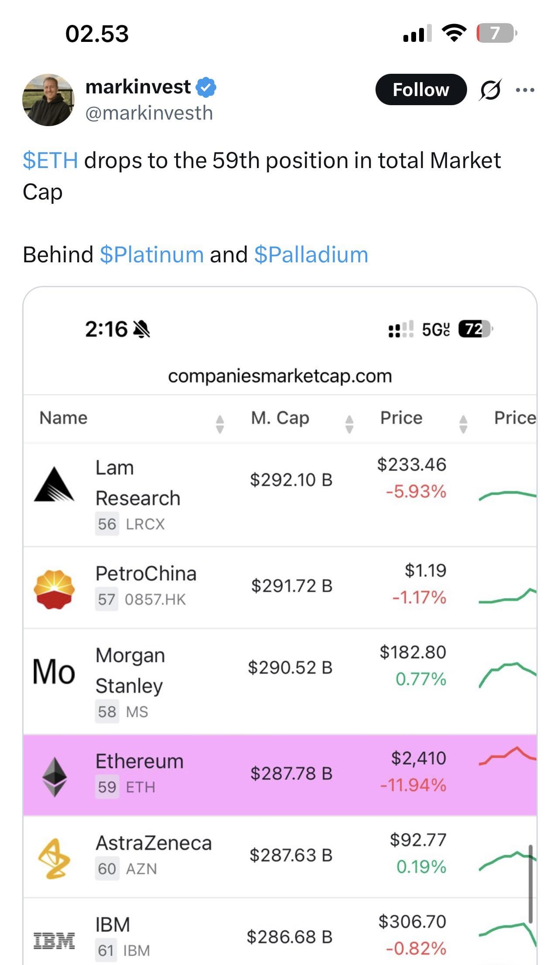Tap the Ethereum diamond logo
This screenshot has width=560, height=965.
tap(55, 777)
